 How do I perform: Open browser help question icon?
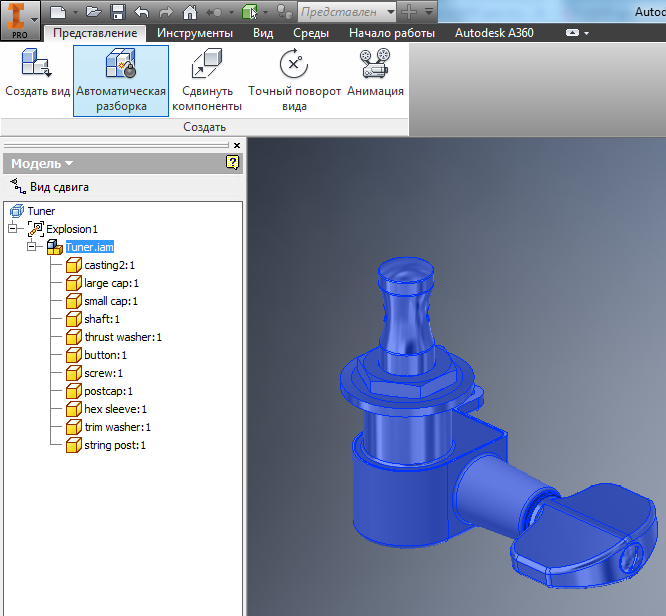(x=232, y=162)
